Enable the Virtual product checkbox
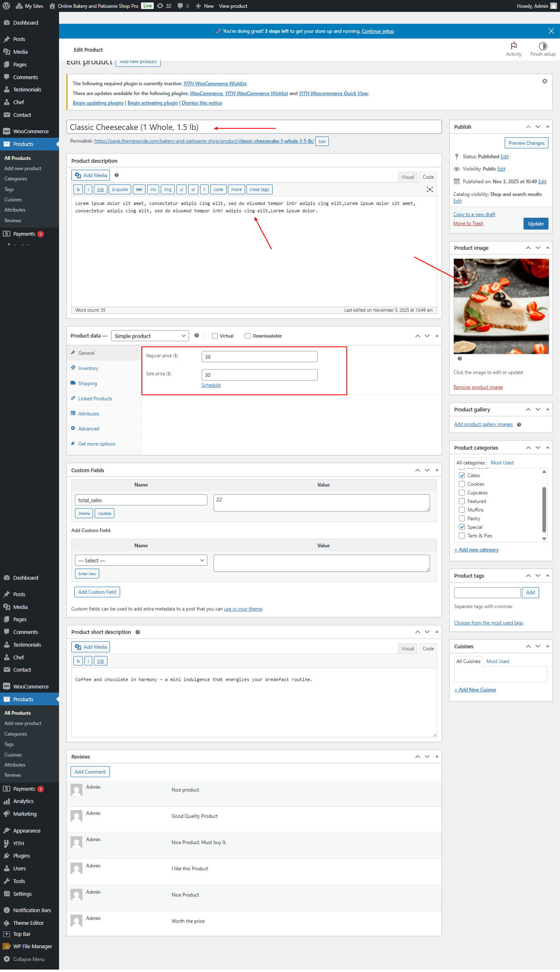Screen dimensions: 560x972 click(x=214, y=336)
